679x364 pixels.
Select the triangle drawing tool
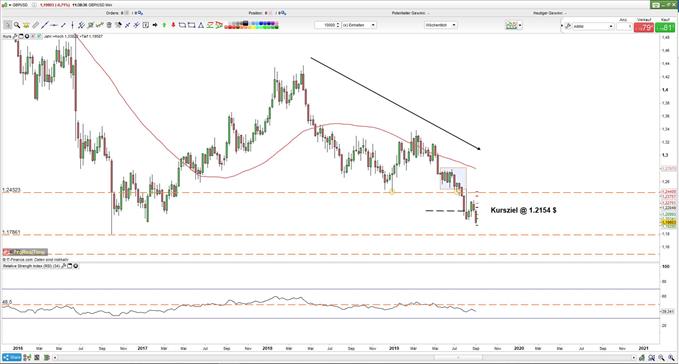[200, 25]
